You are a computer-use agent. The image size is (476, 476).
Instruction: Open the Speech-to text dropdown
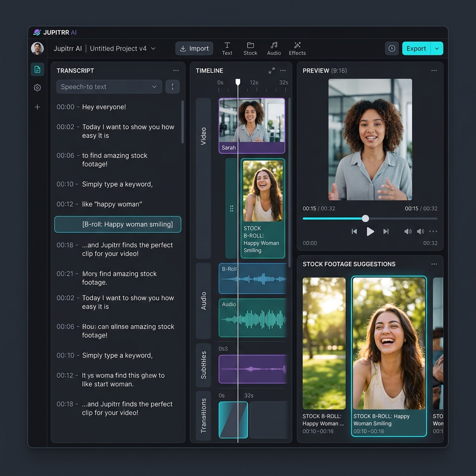pos(109,87)
